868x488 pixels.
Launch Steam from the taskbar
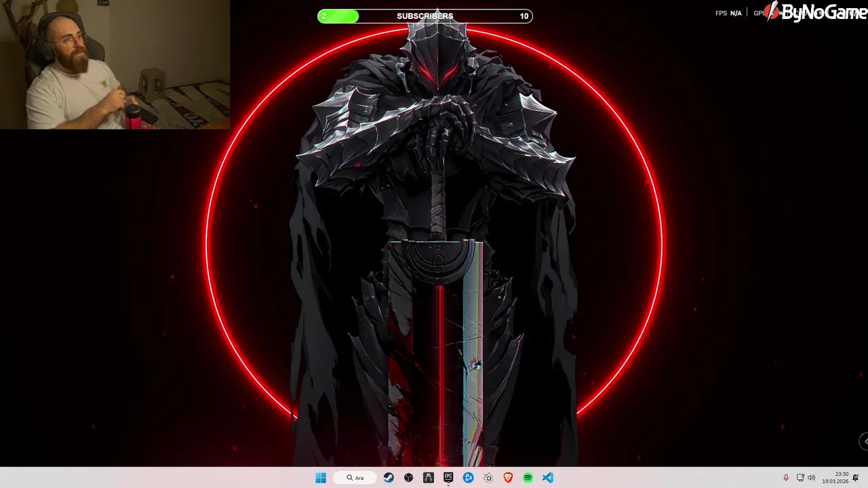click(x=389, y=478)
